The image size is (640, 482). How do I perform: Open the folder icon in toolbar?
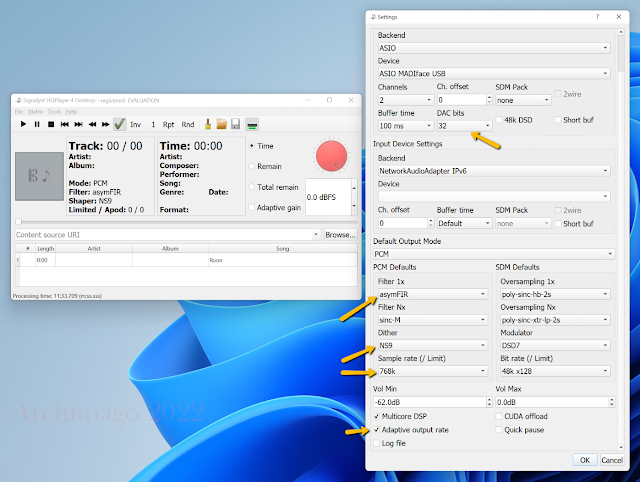(222, 124)
